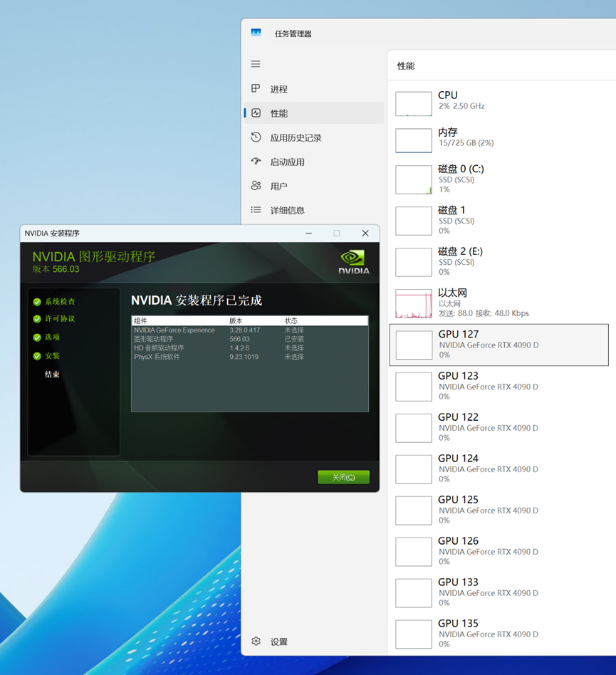Click green check icon beside 系统检查
This screenshot has width=616, height=675.
[x=37, y=302]
